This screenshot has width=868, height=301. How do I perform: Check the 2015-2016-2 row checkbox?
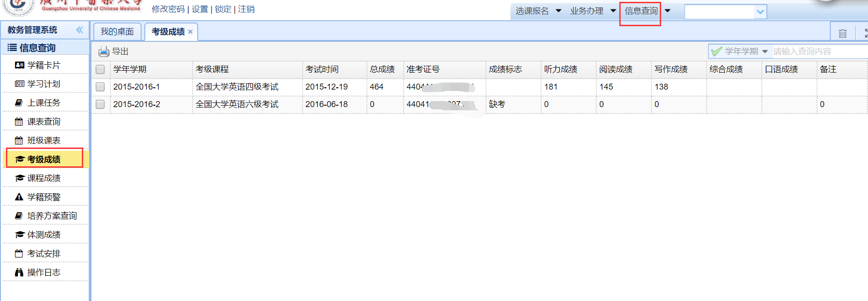[x=100, y=104]
